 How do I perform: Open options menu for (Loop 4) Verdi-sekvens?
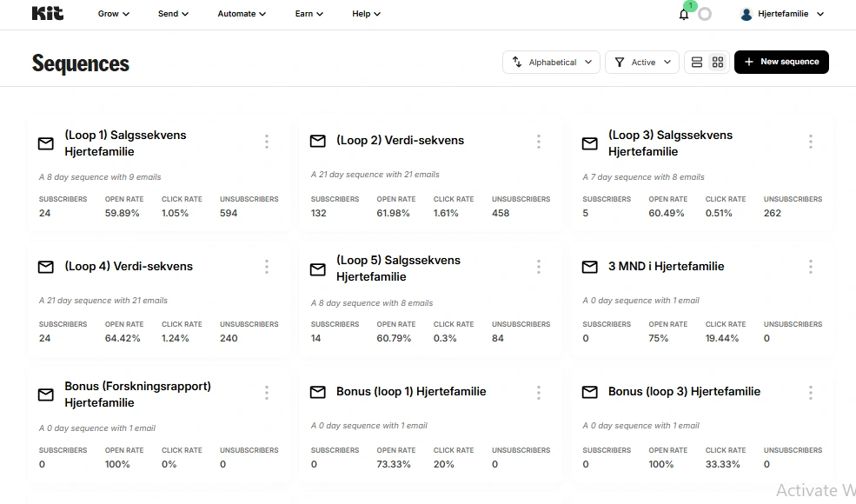267,267
